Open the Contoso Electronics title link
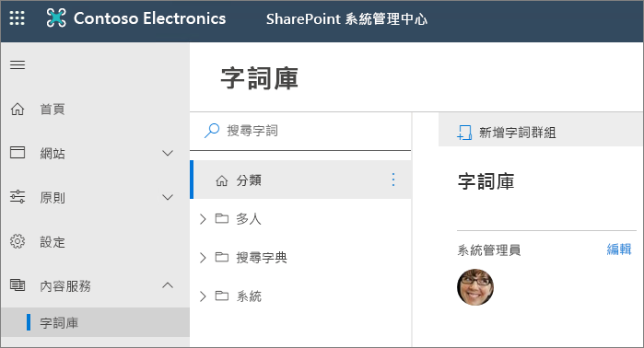The width and height of the screenshot is (644, 348). tap(149, 18)
